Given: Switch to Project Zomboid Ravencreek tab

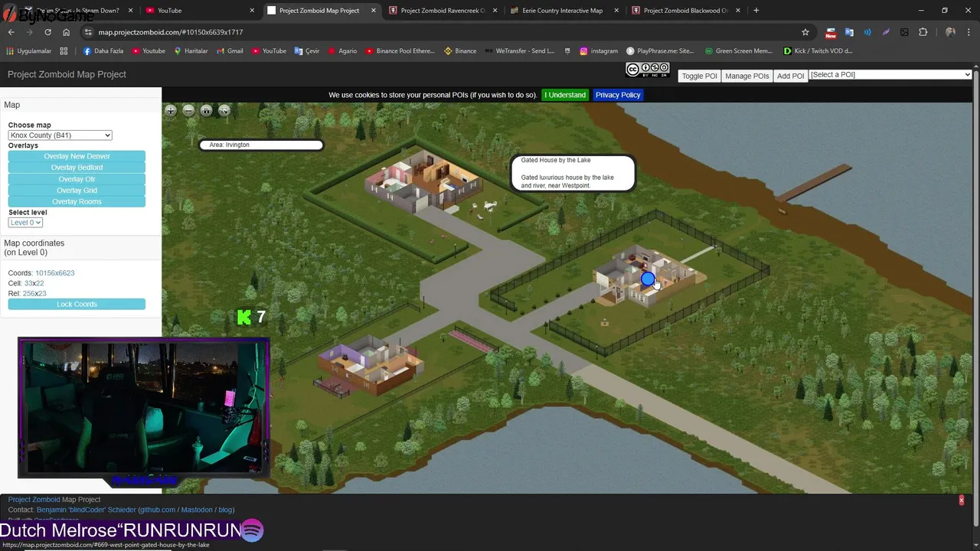Looking at the screenshot, I should [x=444, y=11].
